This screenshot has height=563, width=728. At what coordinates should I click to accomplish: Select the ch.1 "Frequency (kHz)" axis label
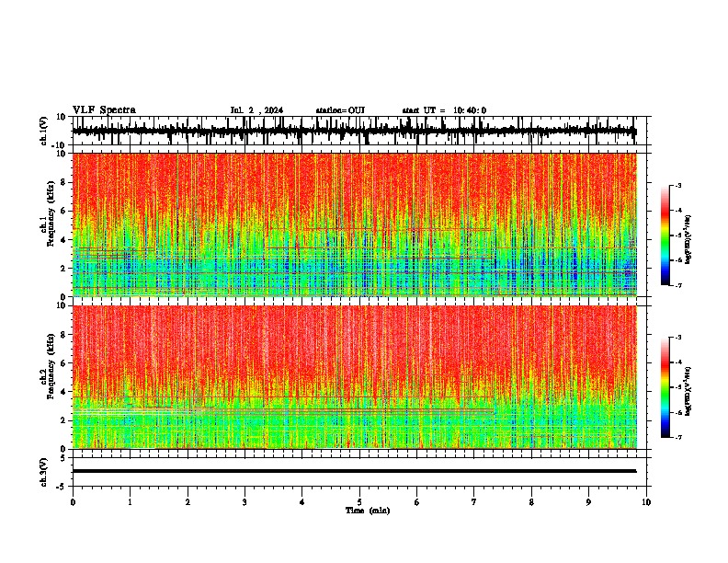49,214
